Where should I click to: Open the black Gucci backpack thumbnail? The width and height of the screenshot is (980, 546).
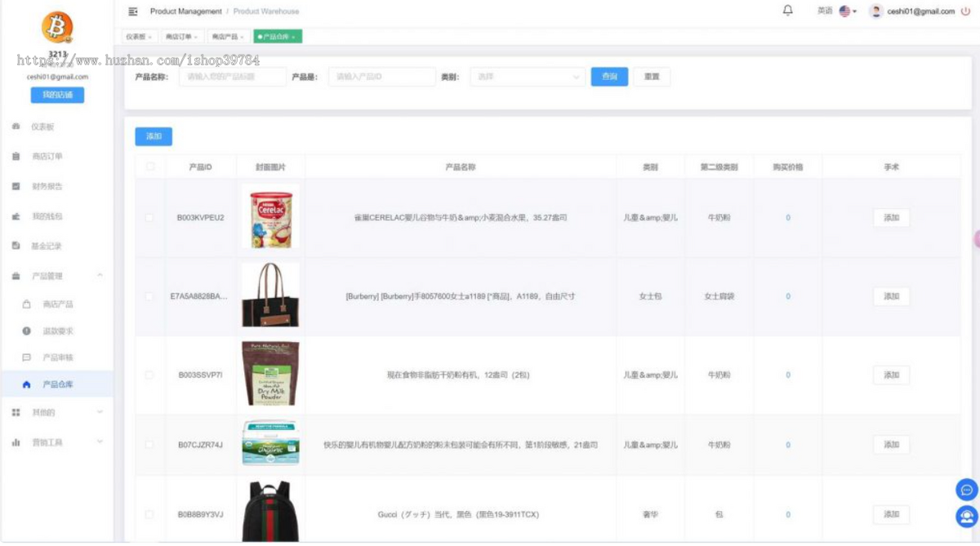(x=270, y=512)
